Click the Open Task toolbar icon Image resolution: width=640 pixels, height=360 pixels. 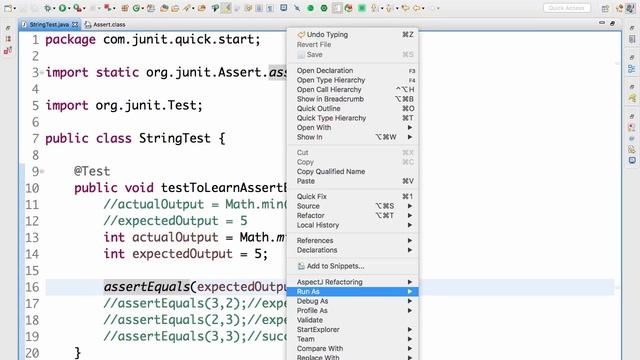[x=175, y=8]
